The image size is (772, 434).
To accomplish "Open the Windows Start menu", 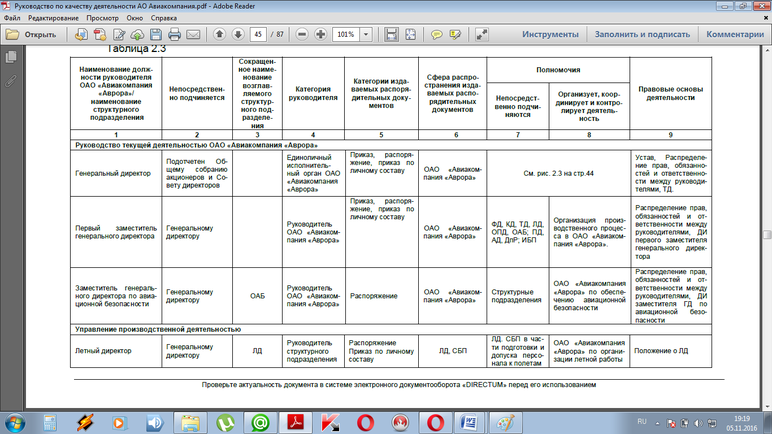I will click(15, 423).
